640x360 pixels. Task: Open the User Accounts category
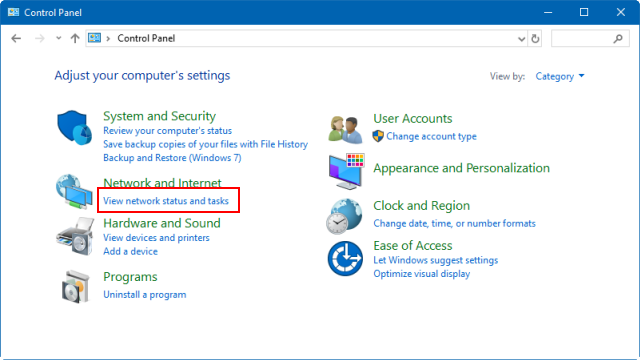413,118
